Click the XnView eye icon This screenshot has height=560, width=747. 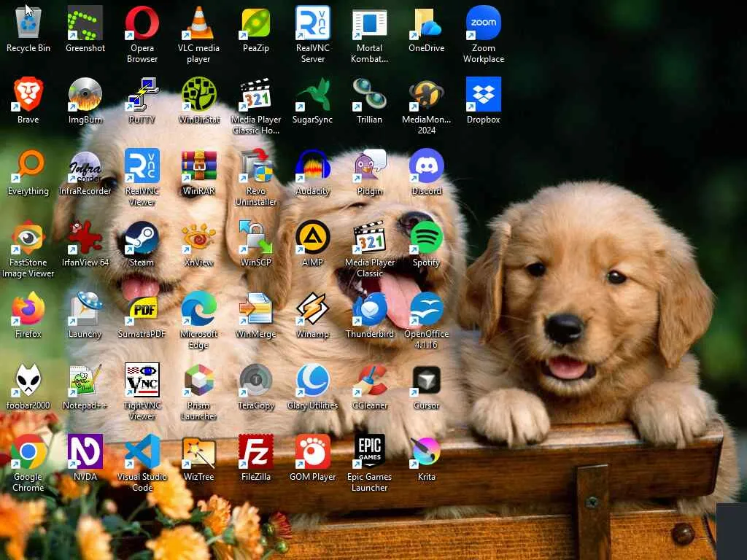[198, 237]
